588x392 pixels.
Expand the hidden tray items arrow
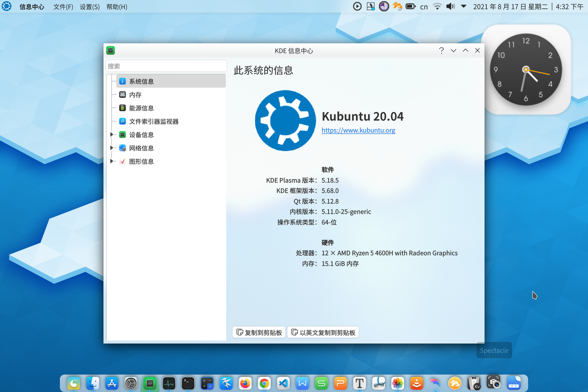[x=463, y=6]
